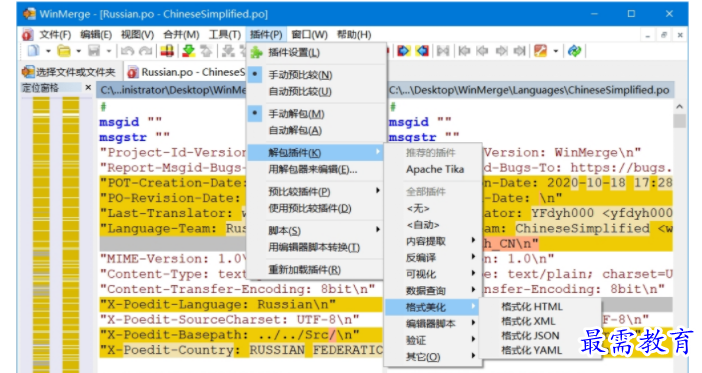Click the Redo toolbar icon
Screen dimensions: 702x373
(145, 51)
